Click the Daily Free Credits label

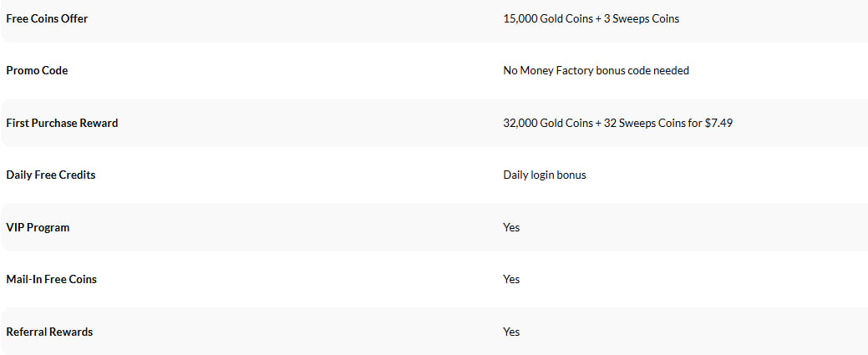click(x=51, y=175)
